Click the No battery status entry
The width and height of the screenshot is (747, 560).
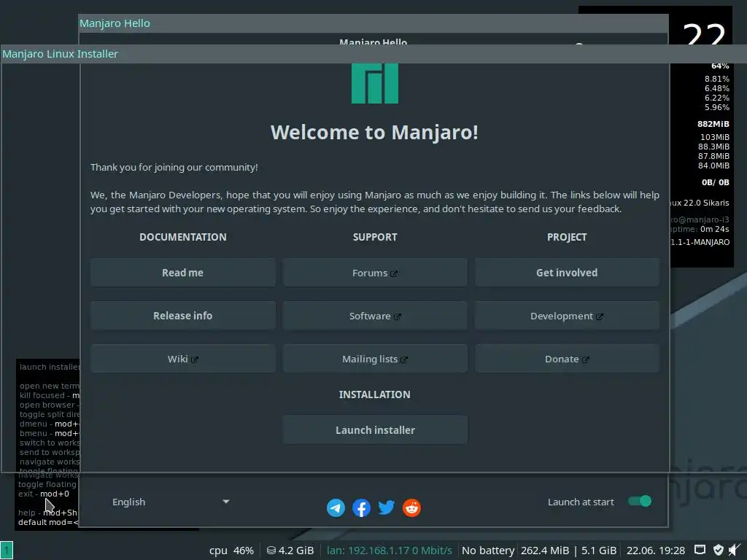488,551
